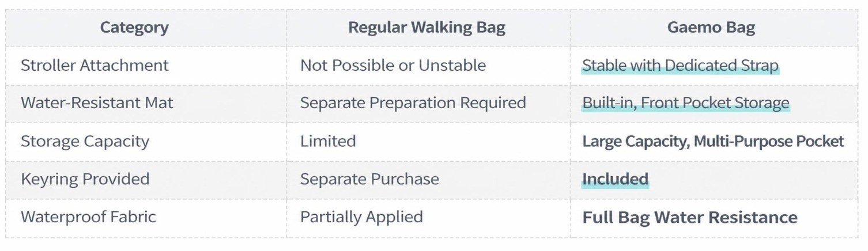Select the Storage Capacity row label

85,142
